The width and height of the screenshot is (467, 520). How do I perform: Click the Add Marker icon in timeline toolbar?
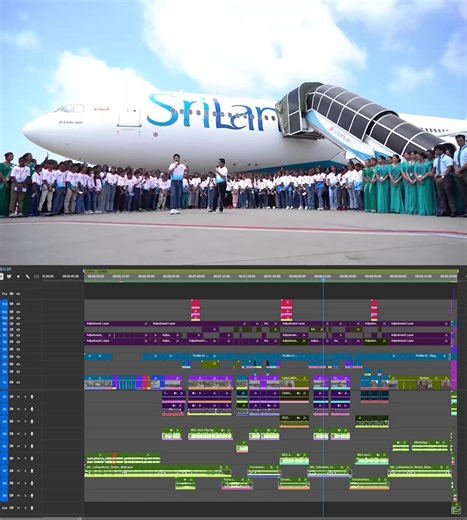point(18,276)
